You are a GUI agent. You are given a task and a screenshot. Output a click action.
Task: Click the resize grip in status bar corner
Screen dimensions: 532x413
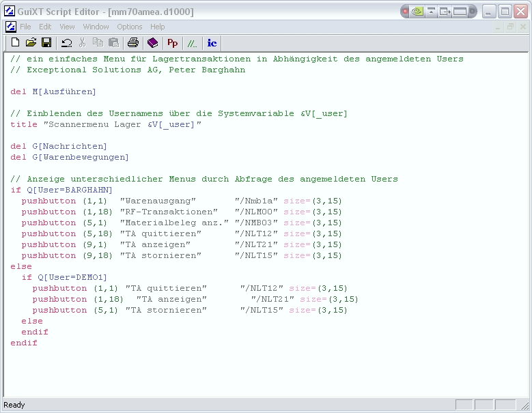click(x=524, y=405)
